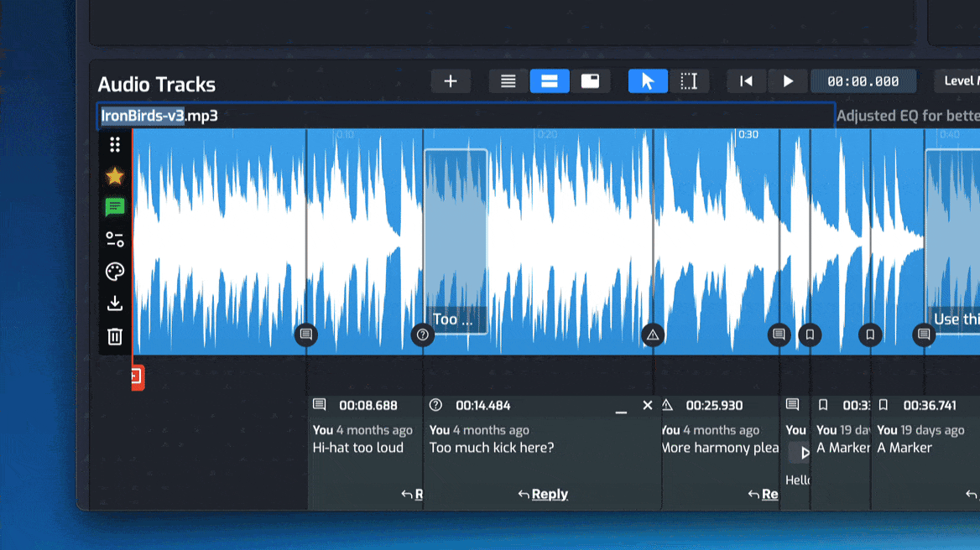The width and height of the screenshot is (980, 550).
Task: Switch to the picture-in-picture panel layout
Action: [591, 81]
